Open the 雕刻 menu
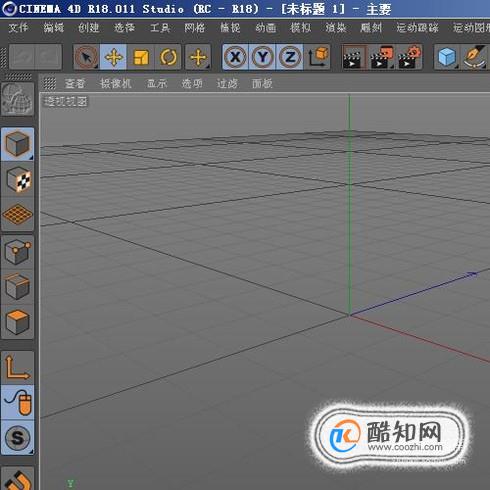Image resolution: width=490 pixels, height=490 pixels. click(371, 28)
